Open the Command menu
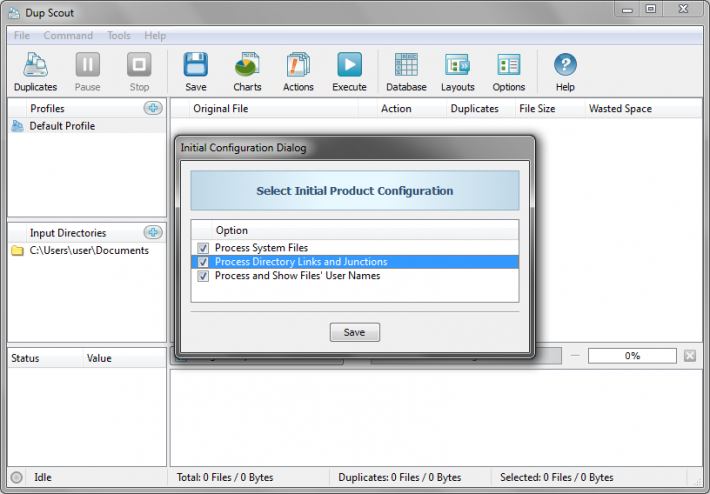Screen dimensions: 710x494 click(68, 35)
